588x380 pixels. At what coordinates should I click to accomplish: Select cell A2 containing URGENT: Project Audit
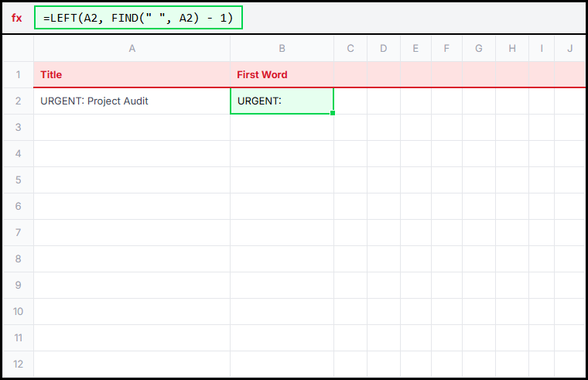tap(132, 101)
